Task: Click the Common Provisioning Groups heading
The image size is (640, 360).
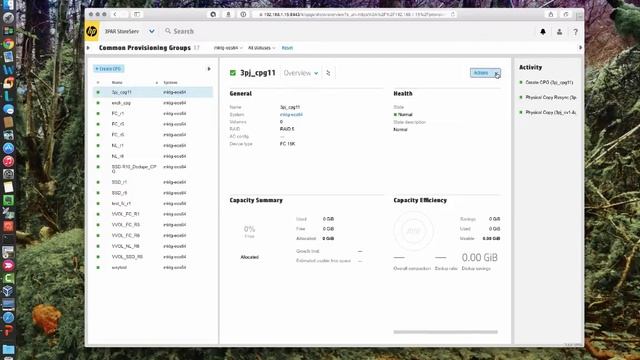Action: pos(144,48)
